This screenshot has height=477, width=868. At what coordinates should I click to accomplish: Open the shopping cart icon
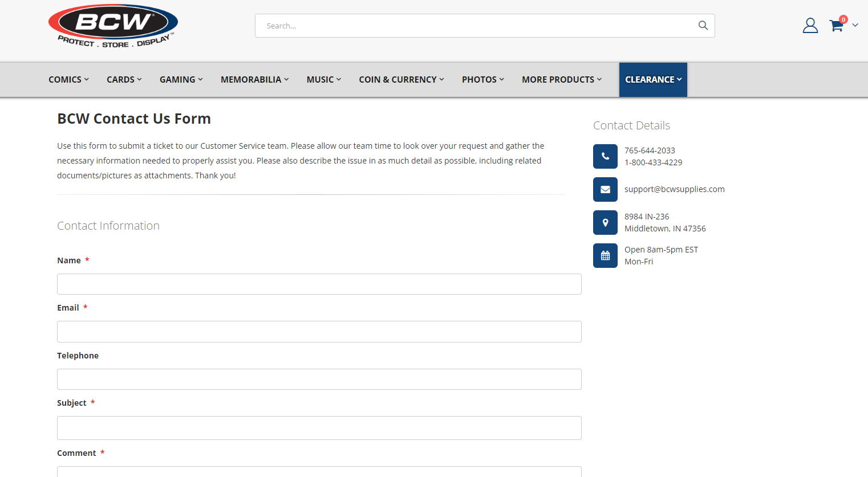(x=837, y=26)
